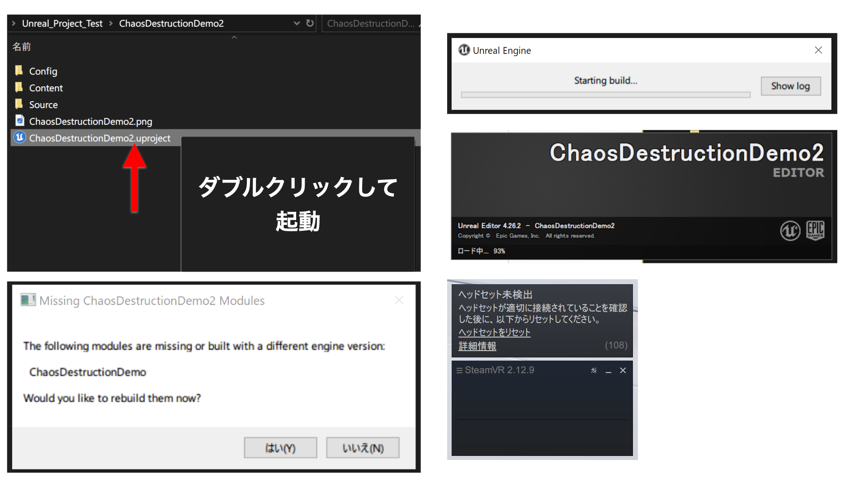868x488 pixels.
Task: Expand the leading breadcrumb chevron before Unreal_Project_Test
Action: 14,23
